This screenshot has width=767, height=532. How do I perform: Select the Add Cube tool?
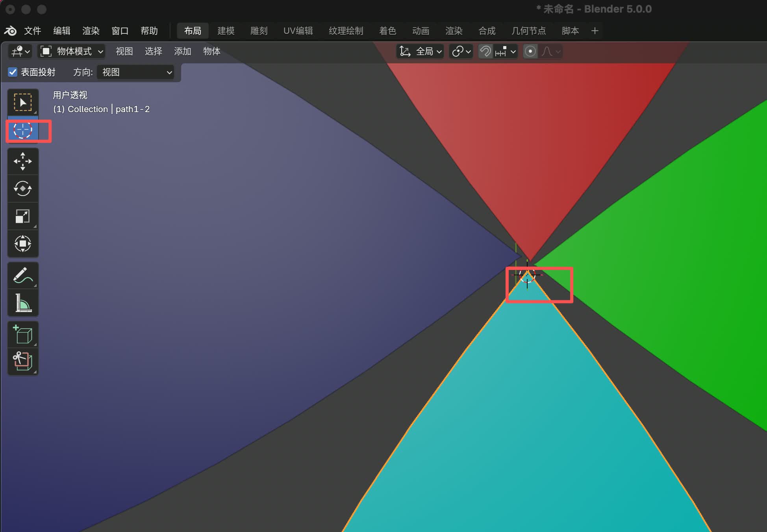(23, 334)
